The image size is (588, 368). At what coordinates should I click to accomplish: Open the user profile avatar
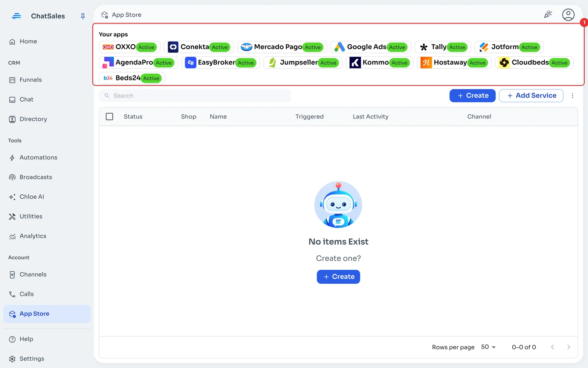click(x=568, y=15)
